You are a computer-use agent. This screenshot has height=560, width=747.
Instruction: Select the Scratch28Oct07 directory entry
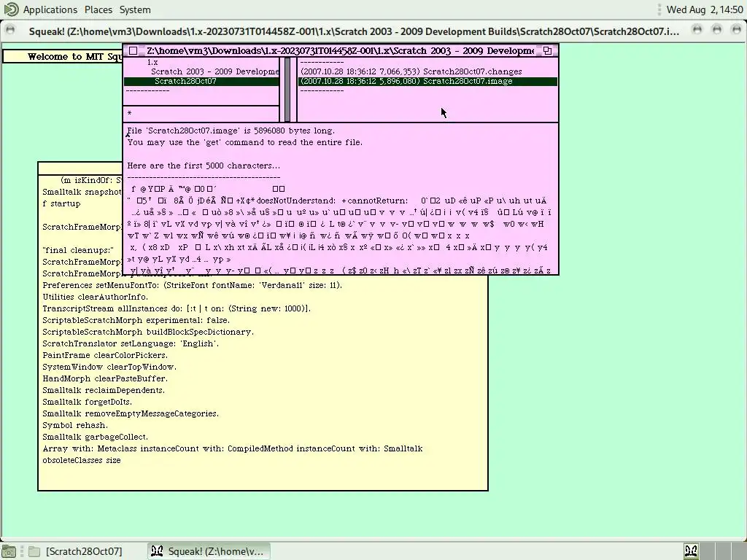pyautogui.click(x=201, y=82)
